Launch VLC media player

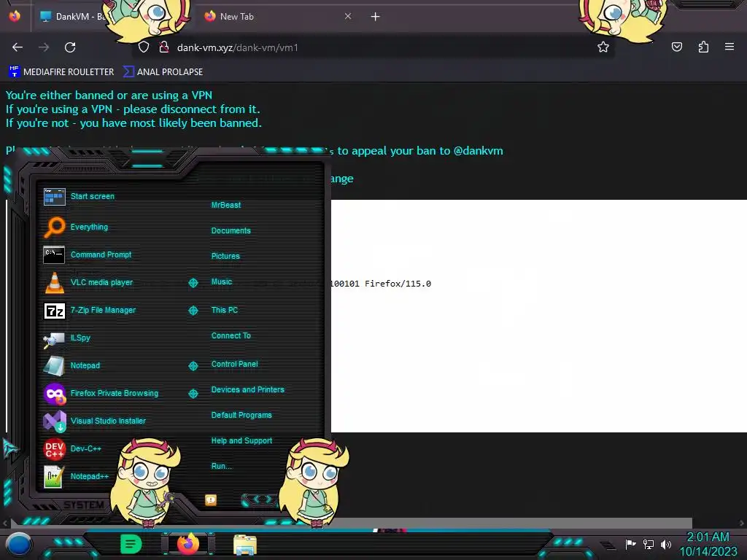pos(88,282)
